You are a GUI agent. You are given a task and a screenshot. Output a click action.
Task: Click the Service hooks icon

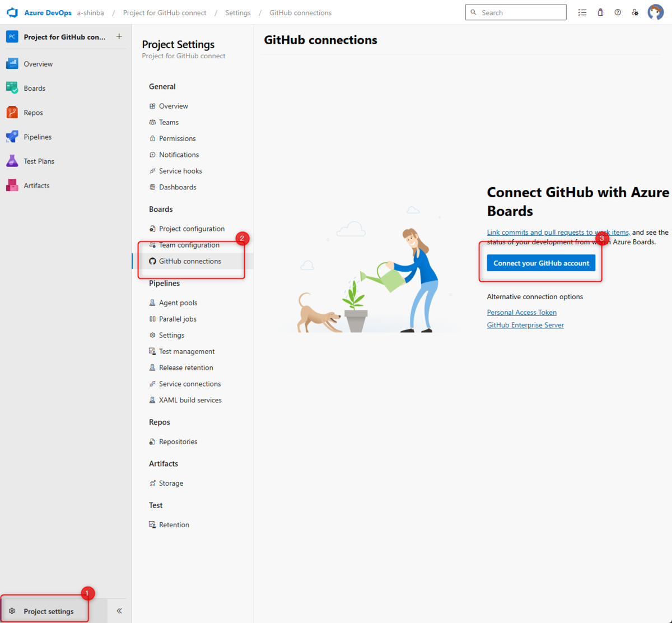pyautogui.click(x=152, y=171)
